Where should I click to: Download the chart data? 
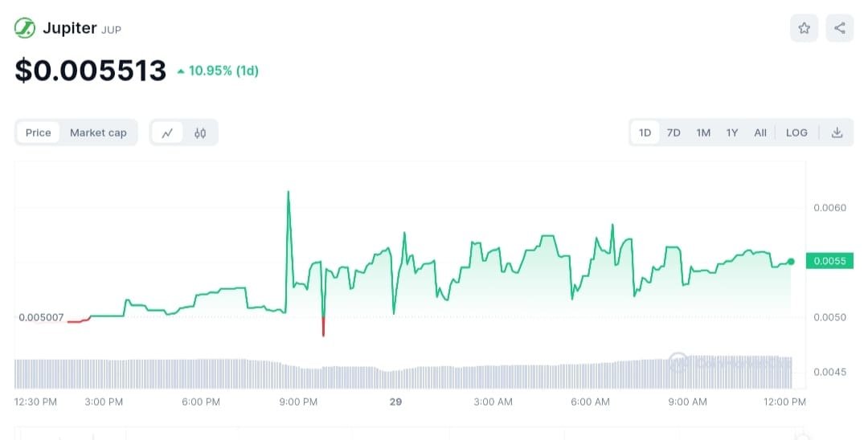coord(837,132)
